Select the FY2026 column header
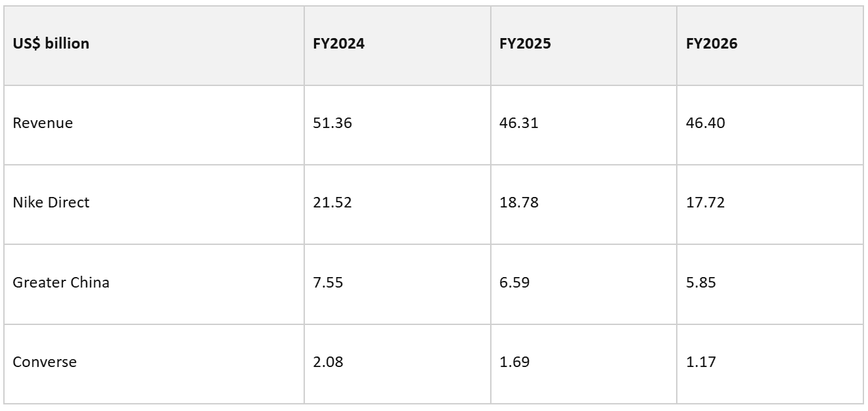The height and width of the screenshot is (411, 868). [770, 45]
